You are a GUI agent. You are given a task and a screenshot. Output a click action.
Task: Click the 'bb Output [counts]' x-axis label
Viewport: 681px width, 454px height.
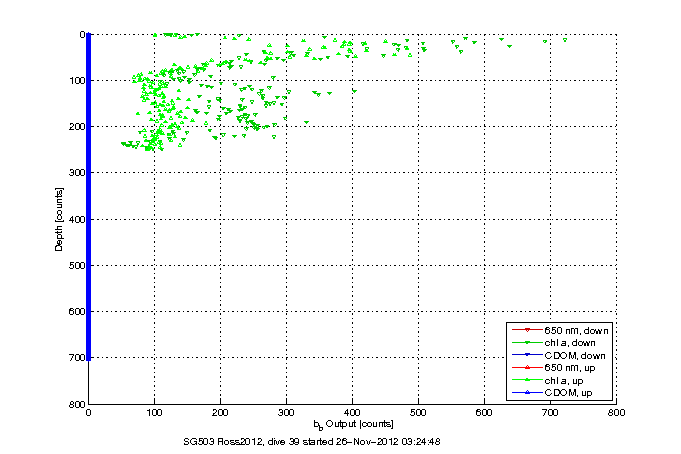(353, 424)
